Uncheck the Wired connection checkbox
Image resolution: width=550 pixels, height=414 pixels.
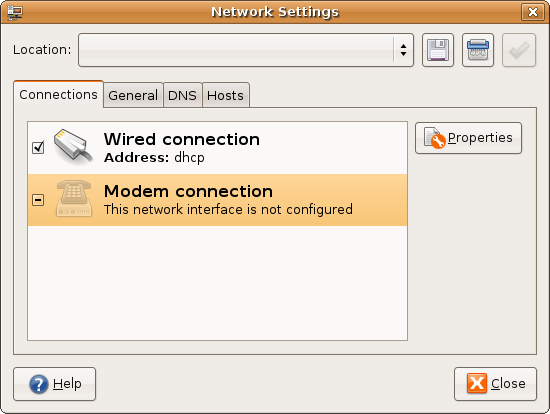(38, 147)
